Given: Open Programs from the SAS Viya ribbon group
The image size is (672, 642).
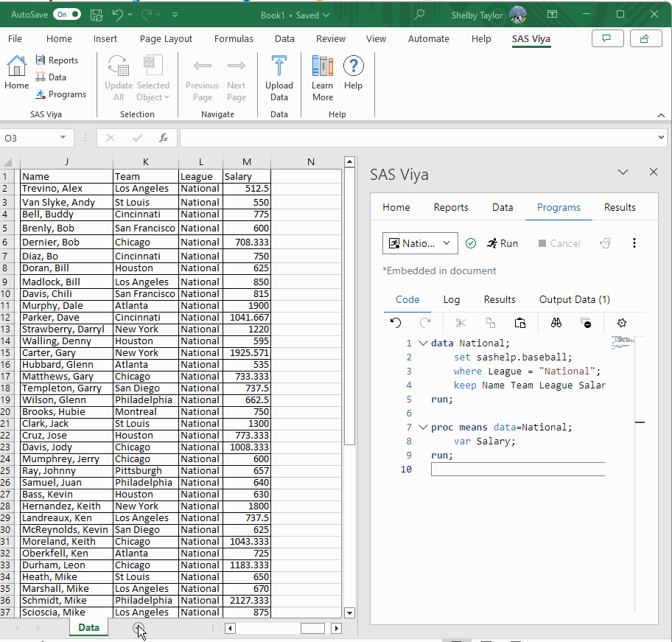Looking at the screenshot, I should (60, 94).
